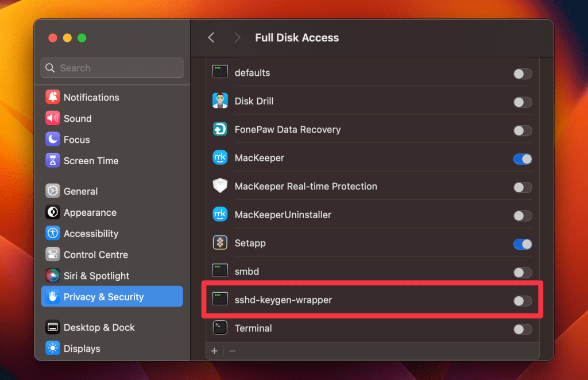Turn off the Setapp toggle
Viewport: 588px width, 380px height.
522,244
